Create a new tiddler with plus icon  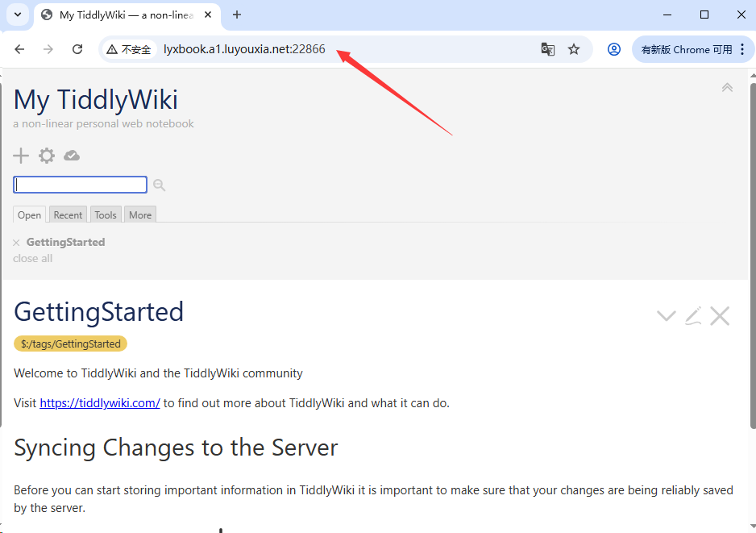tap(21, 156)
